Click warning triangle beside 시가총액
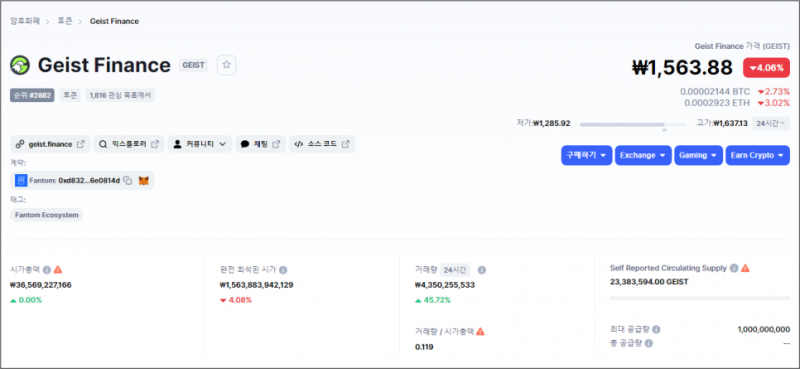Screen dimensions: 800x369 (58, 269)
